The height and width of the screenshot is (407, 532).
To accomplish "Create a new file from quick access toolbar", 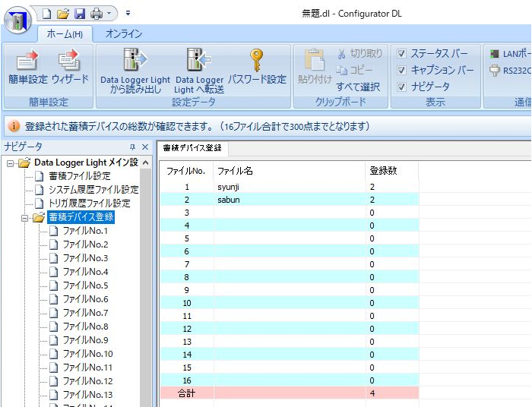I will coord(47,14).
